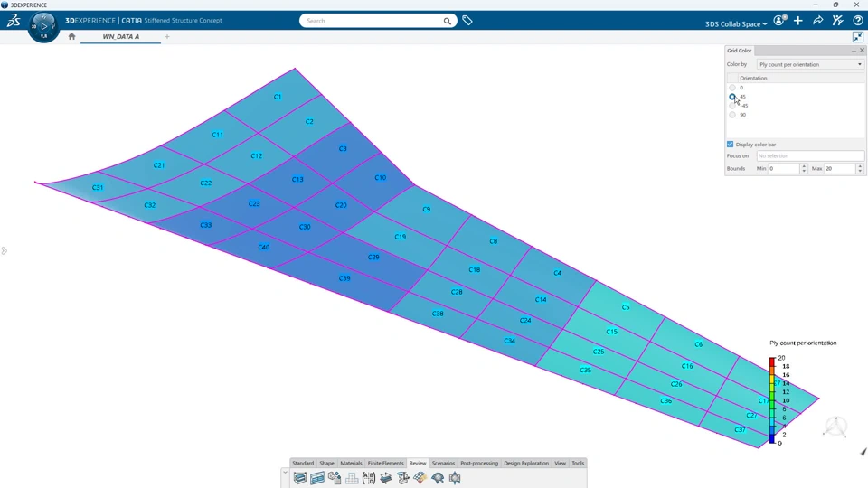Click the third Review toolbar icon with document
Viewport: 868px width, 488px height.
pyautogui.click(x=335, y=478)
